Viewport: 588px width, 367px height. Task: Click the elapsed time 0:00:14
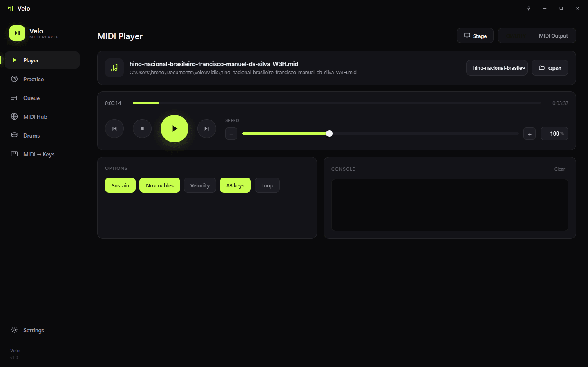pyautogui.click(x=113, y=103)
